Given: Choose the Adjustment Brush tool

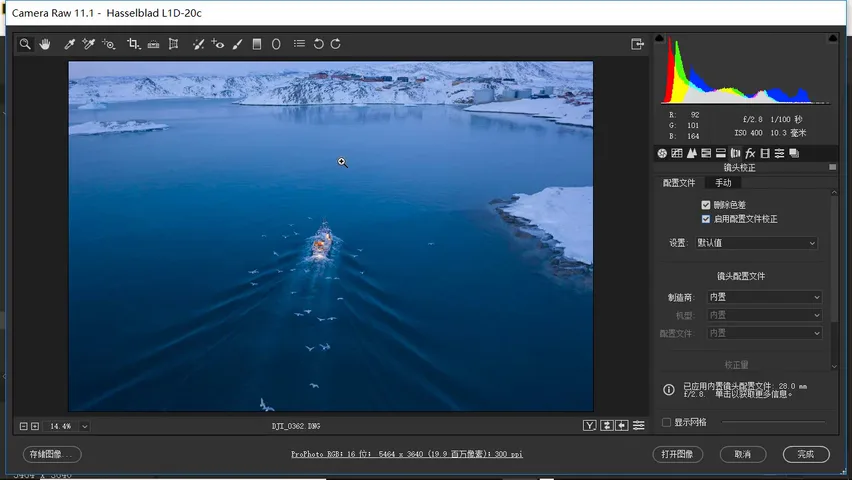Looking at the screenshot, I should click(237, 44).
